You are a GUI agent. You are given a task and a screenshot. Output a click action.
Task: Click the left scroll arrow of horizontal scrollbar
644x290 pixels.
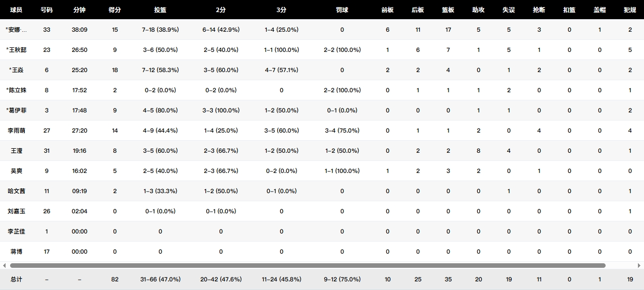click(x=5, y=265)
